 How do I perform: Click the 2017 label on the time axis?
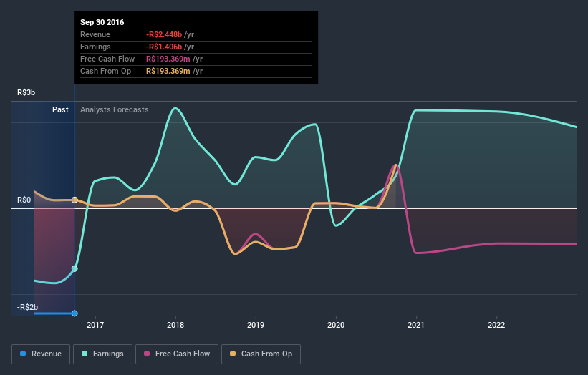(x=95, y=325)
